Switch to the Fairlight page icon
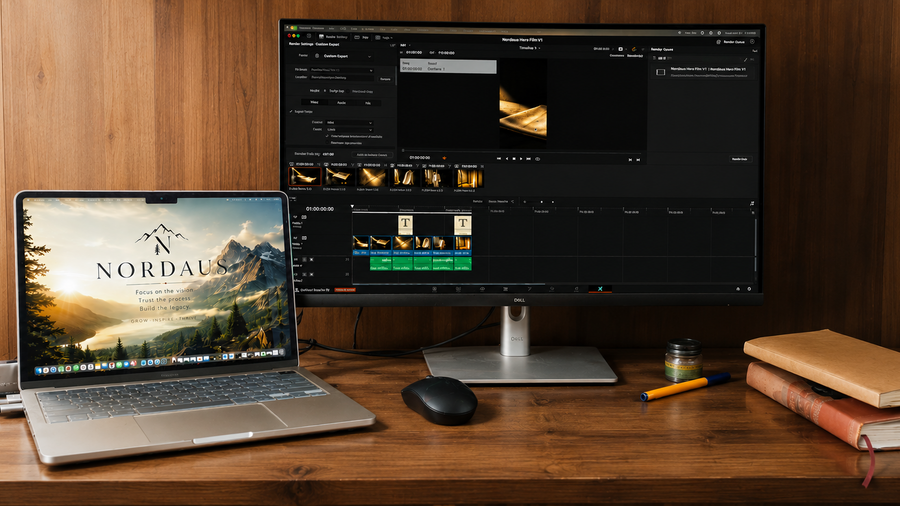The width and height of the screenshot is (900, 506). pos(576,289)
